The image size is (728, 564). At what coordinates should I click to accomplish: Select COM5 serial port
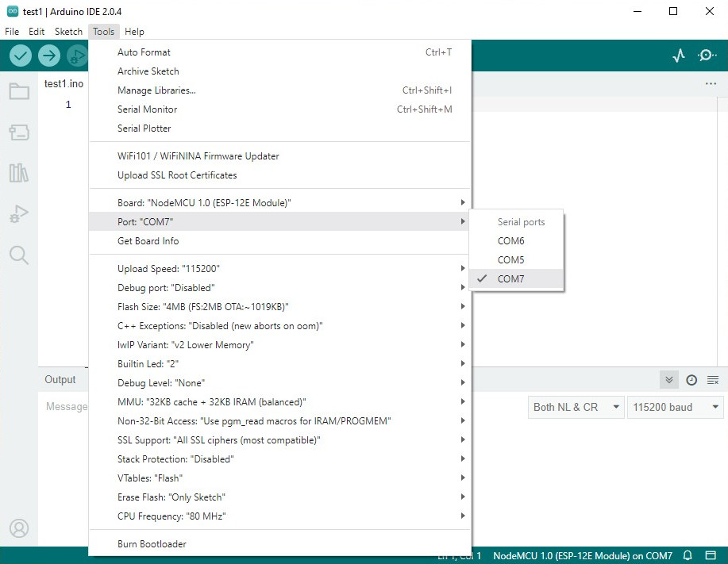[x=511, y=260]
